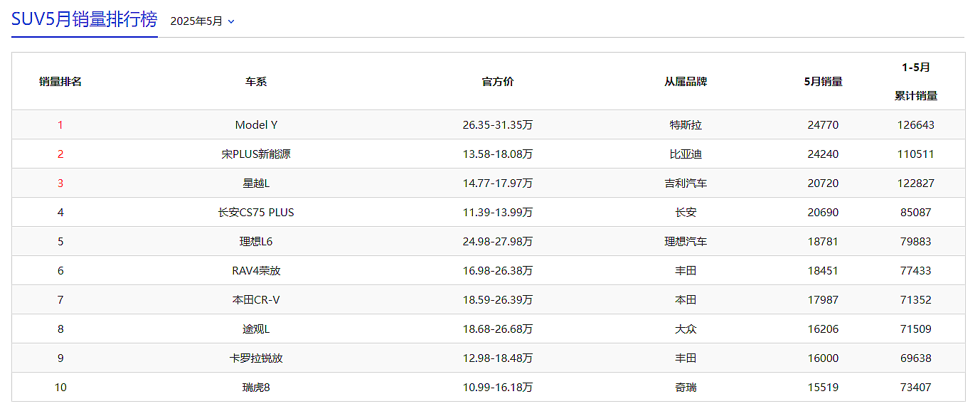980x416 pixels.
Task: Click the 官方价 column header
Action: pyautogui.click(x=497, y=82)
